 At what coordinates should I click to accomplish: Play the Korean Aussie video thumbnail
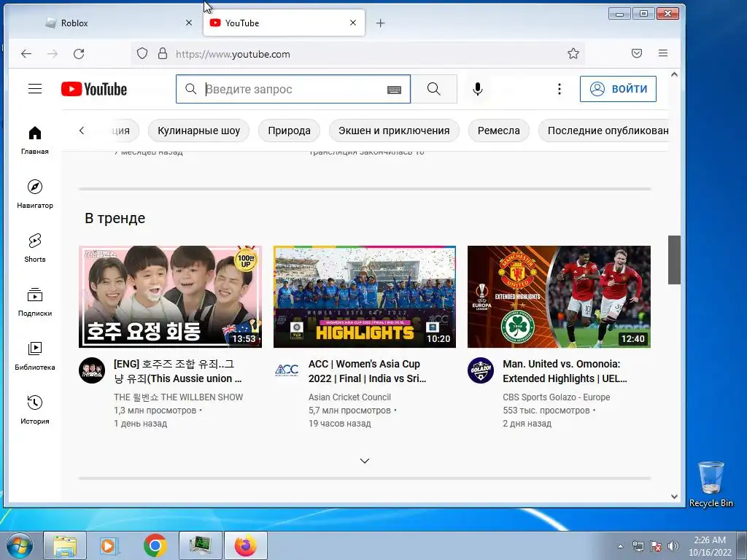(170, 297)
